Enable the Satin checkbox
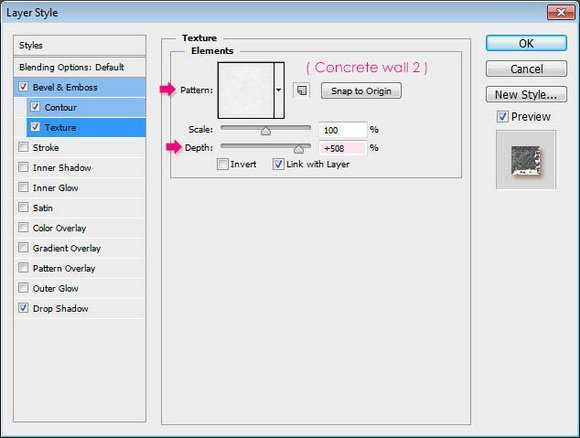Image resolution: width=580 pixels, height=438 pixels. point(23,207)
